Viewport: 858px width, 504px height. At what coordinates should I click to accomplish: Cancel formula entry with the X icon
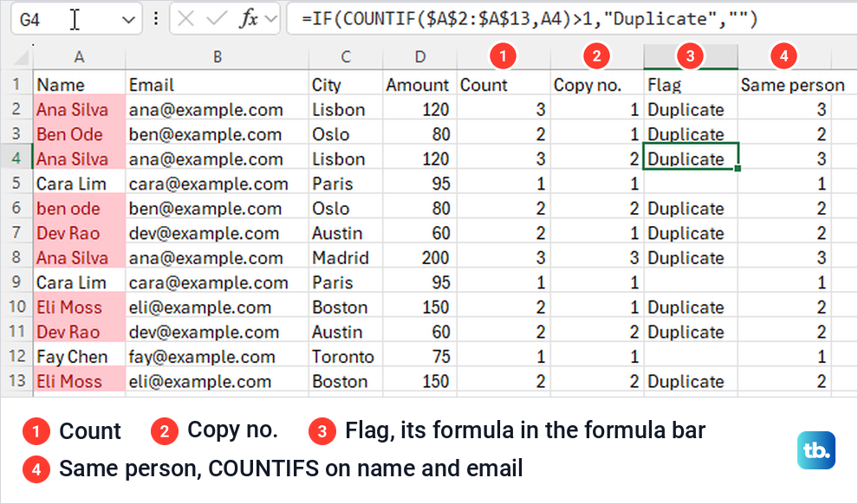coord(186,19)
